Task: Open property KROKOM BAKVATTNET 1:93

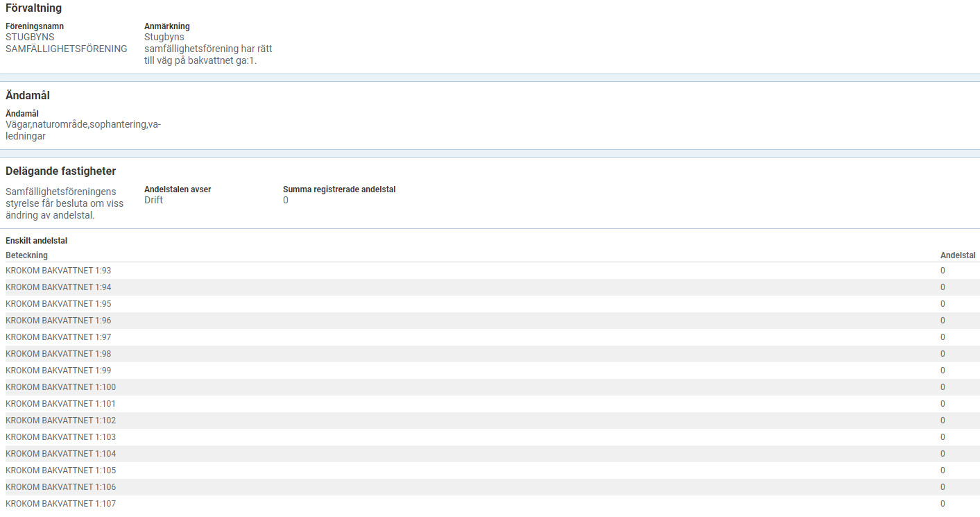Action: click(58, 271)
